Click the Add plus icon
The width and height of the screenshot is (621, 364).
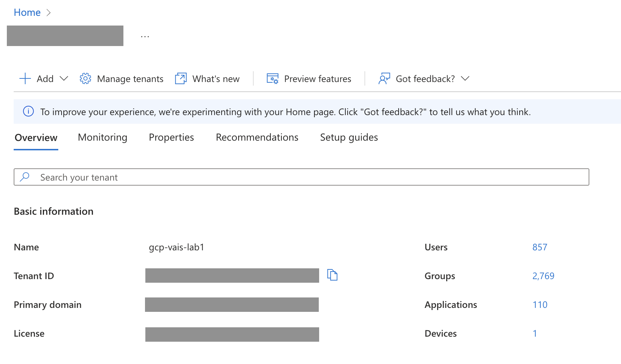25,78
